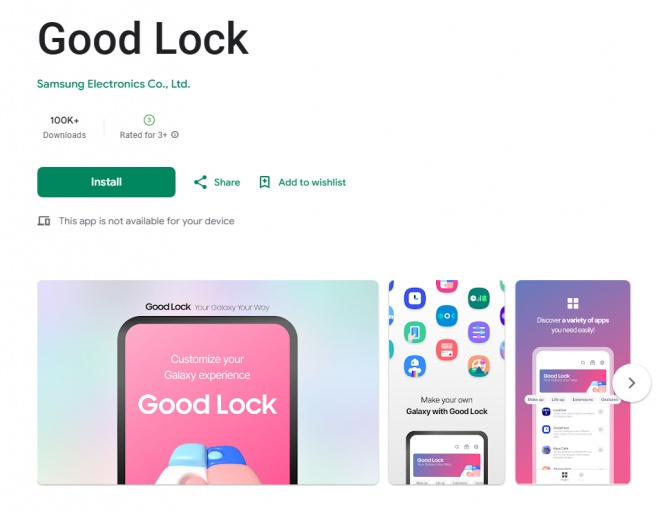Click the device availability icon

click(44, 221)
